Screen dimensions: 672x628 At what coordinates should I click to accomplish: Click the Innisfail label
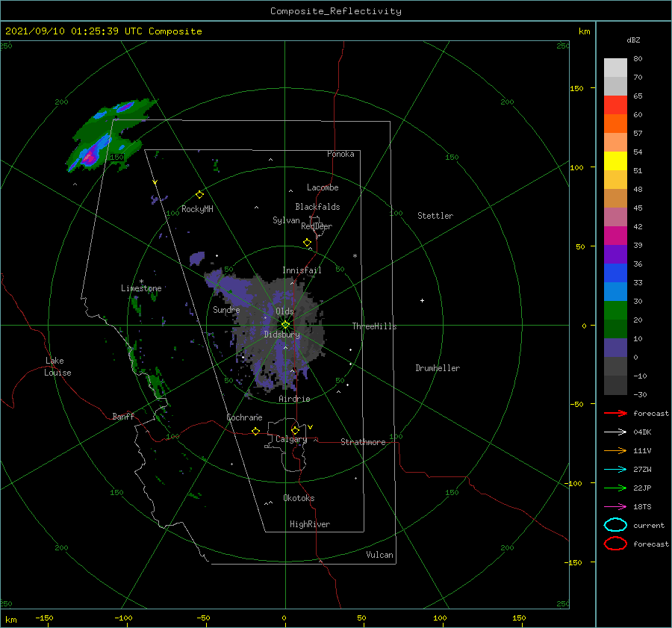click(302, 270)
